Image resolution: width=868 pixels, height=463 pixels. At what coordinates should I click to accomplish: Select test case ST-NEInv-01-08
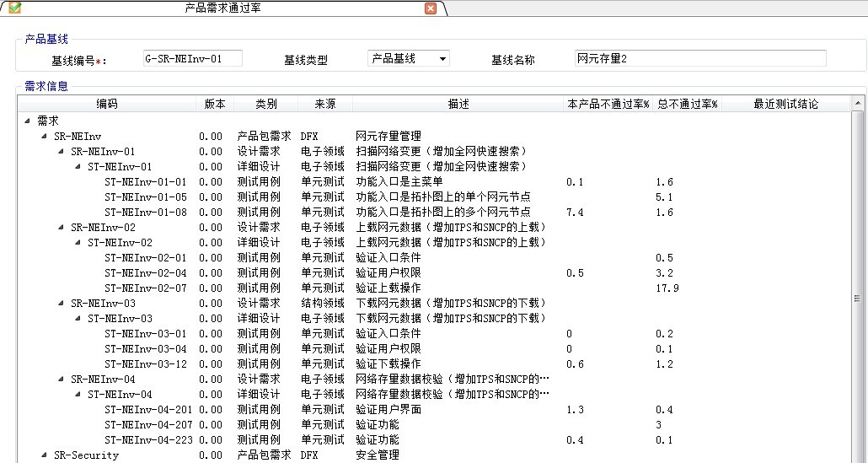(x=145, y=212)
